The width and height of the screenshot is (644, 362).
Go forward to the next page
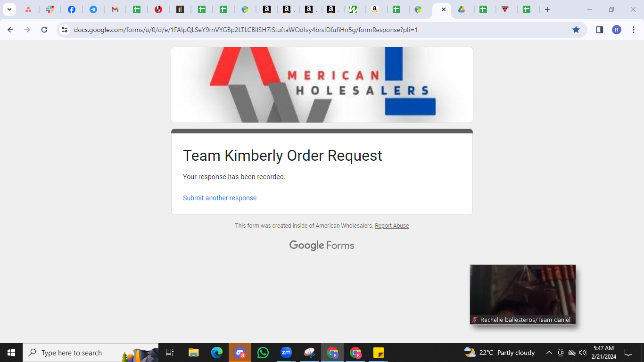[x=27, y=30]
